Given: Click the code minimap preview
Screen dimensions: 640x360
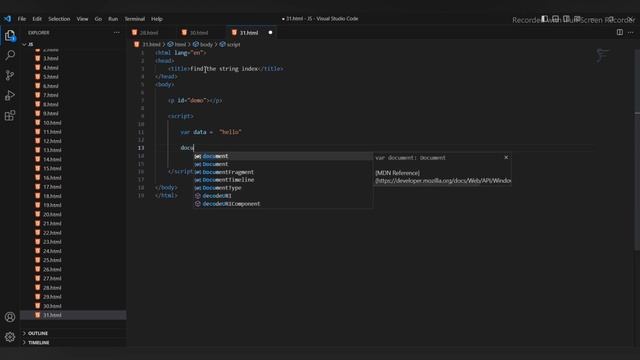Looking at the screenshot, I should 602,55.
